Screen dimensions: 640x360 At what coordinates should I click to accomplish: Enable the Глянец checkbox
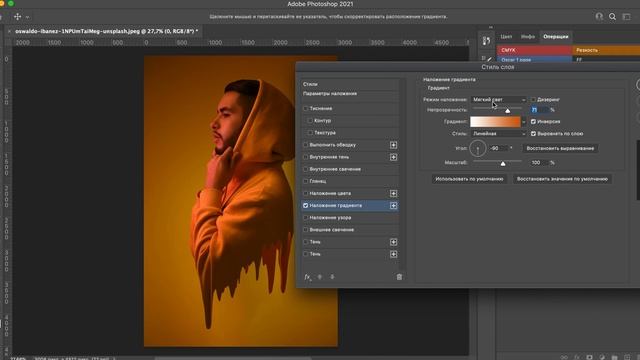coord(305,181)
